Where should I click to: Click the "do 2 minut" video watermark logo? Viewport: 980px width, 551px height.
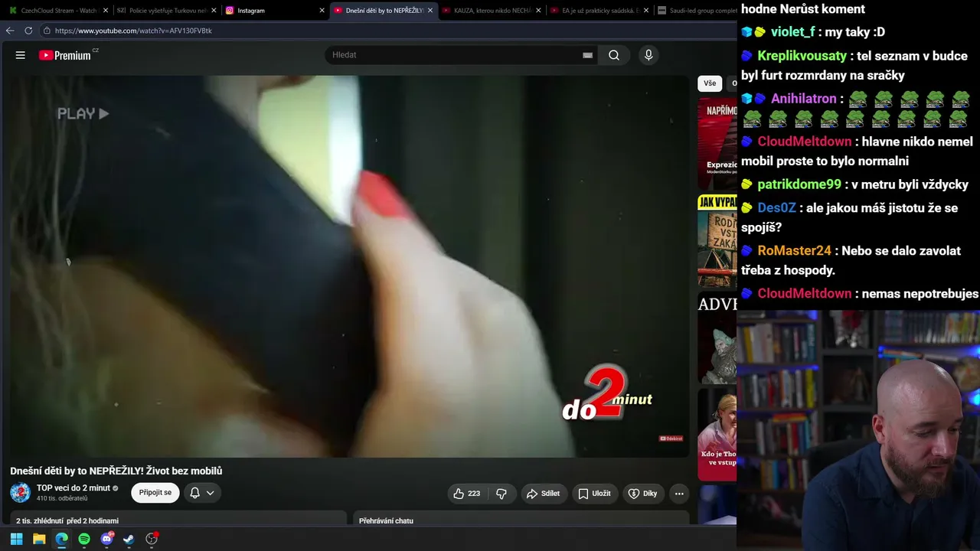(x=607, y=394)
